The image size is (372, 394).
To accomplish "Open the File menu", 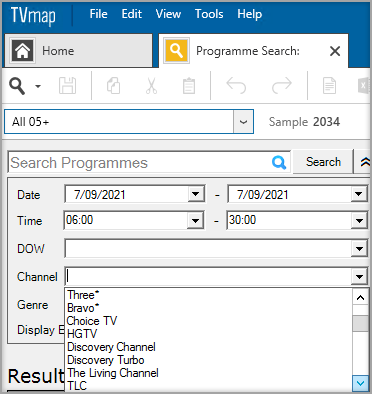I will pyautogui.click(x=98, y=14).
